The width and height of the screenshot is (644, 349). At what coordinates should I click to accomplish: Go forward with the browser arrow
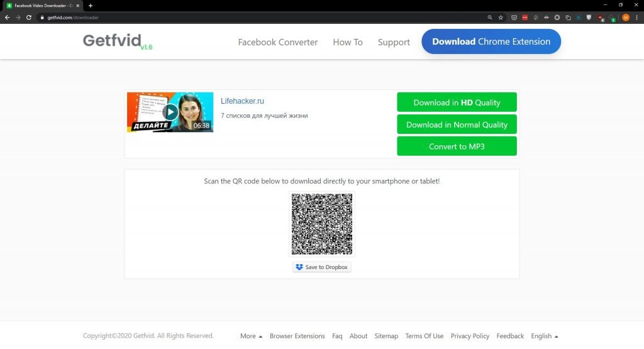click(x=18, y=18)
